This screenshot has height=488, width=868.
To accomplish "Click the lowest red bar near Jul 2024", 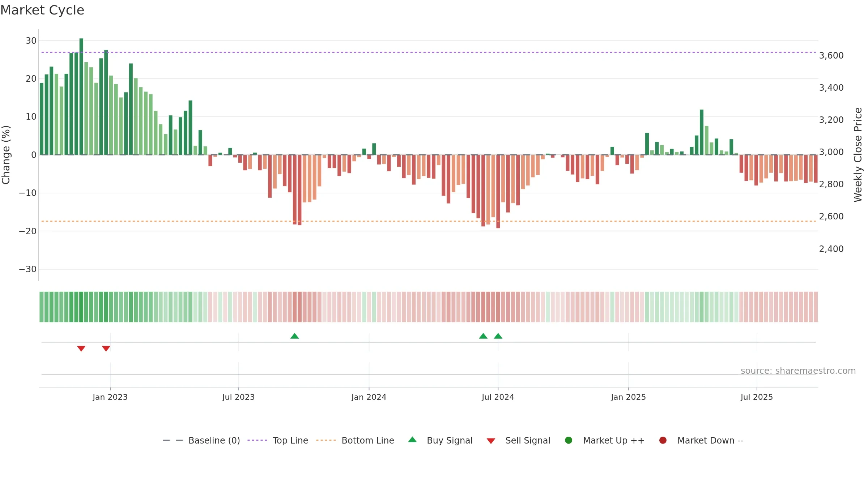I will [498, 192].
